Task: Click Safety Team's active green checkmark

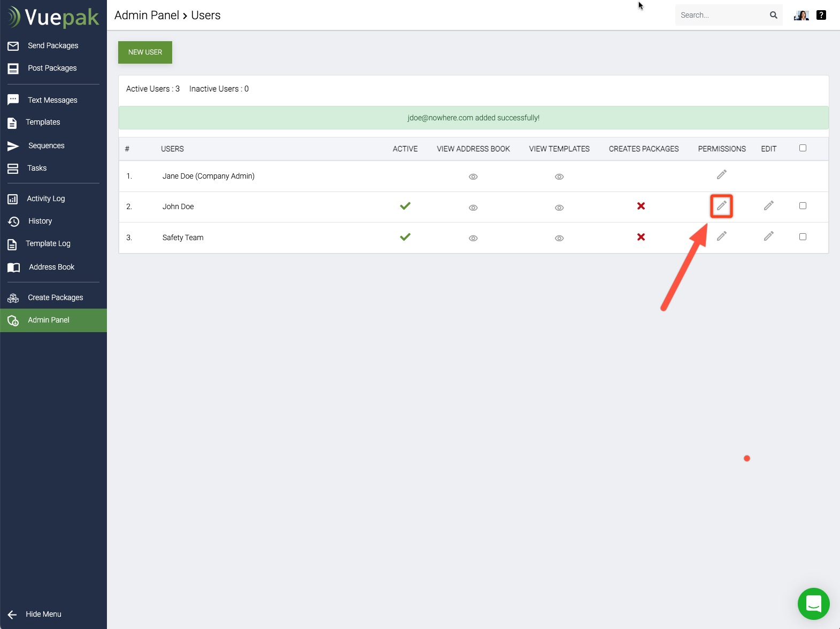Action: [x=405, y=237]
